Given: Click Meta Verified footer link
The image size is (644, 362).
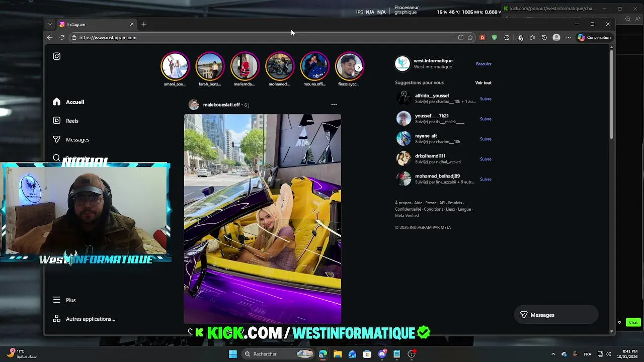Looking at the screenshot, I should coord(407,215).
